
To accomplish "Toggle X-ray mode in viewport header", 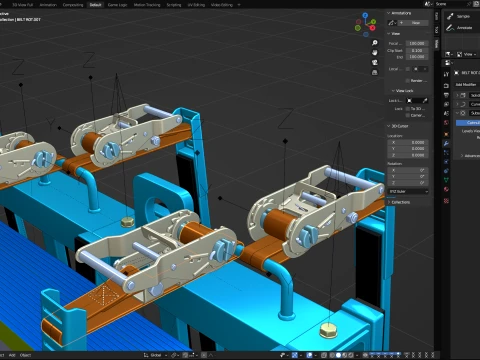I will (x=324, y=355).
